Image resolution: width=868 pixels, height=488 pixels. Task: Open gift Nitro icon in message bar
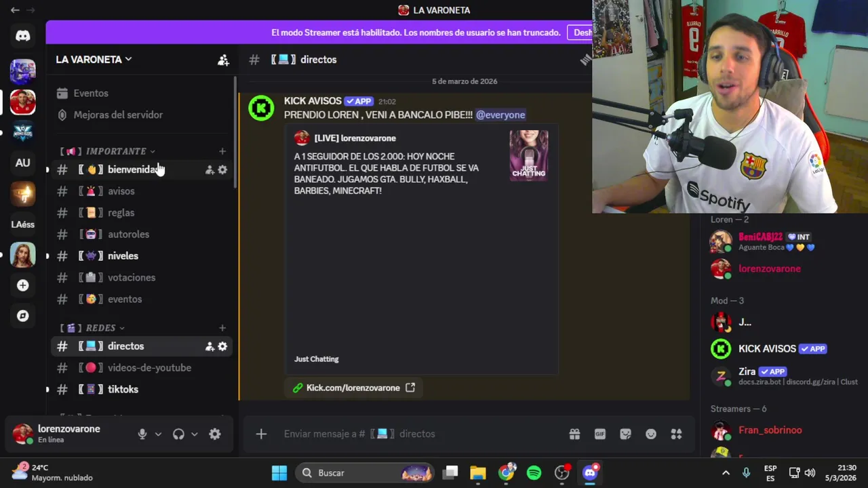point(574,434)
